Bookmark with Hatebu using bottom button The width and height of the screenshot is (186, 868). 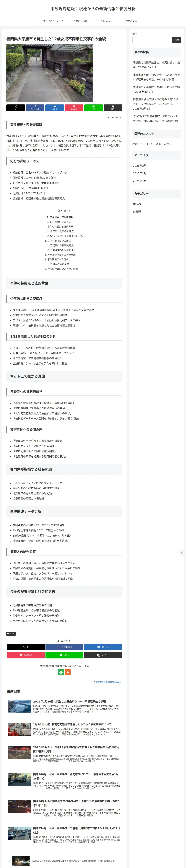pos(103,647)
